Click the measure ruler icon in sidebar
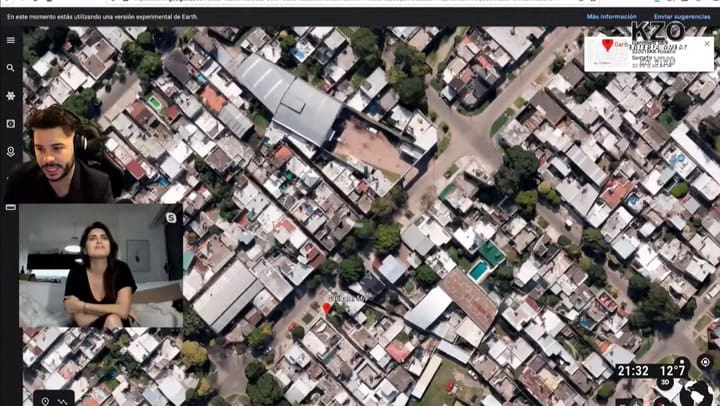The width and height of the screenshot is (720, 406). coord(10,207)
